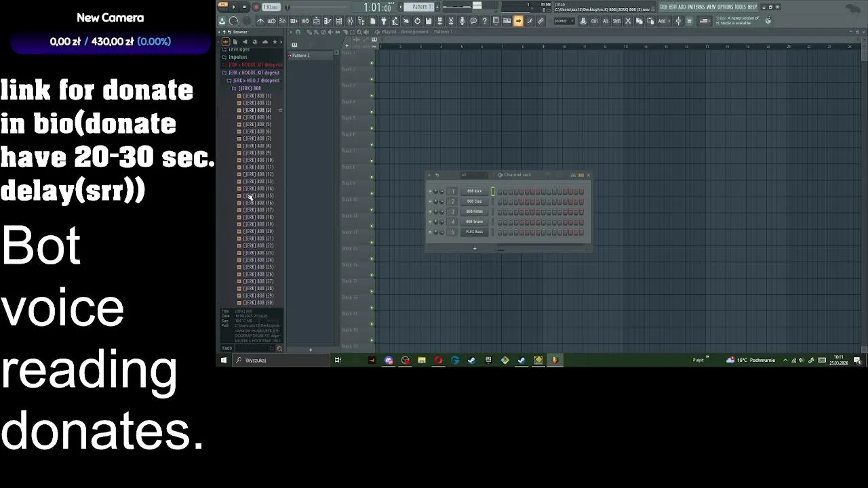Click the highlighted orange arrow toolbar icon
The image size is (868, 488).
pyautogui.click(x=518, y=21)
